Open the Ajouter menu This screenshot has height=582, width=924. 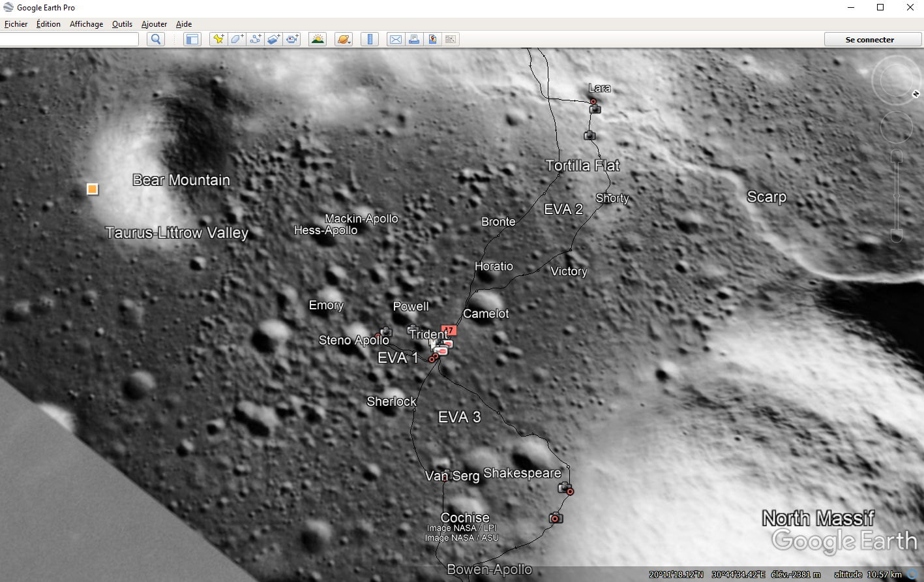coord(155,24)
